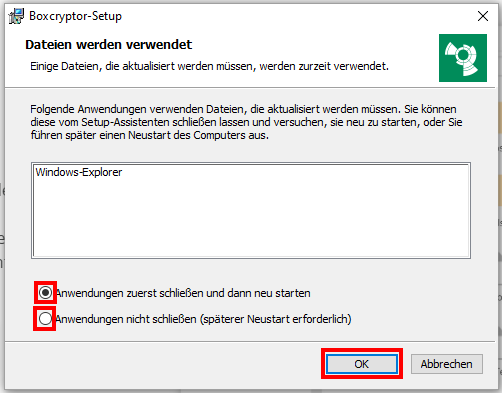
Task: Click empty area of the applications list box
Action: click(251, 220)
